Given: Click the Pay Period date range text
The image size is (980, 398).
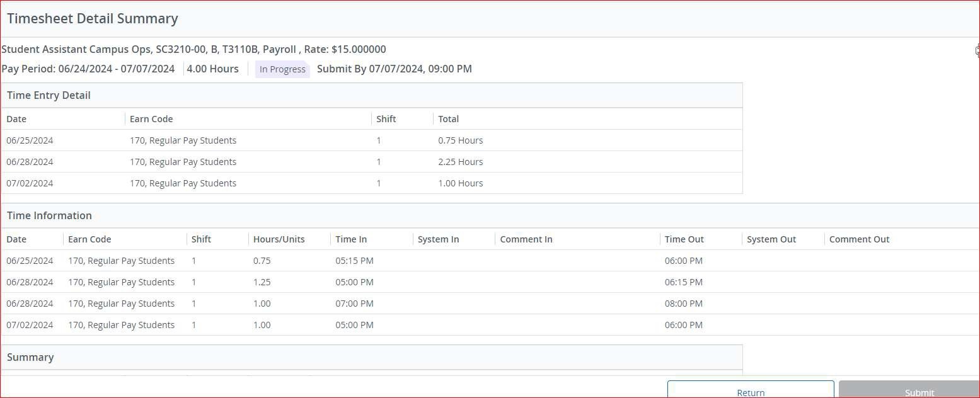Looking at the screenshot, I should click(88, 69).
